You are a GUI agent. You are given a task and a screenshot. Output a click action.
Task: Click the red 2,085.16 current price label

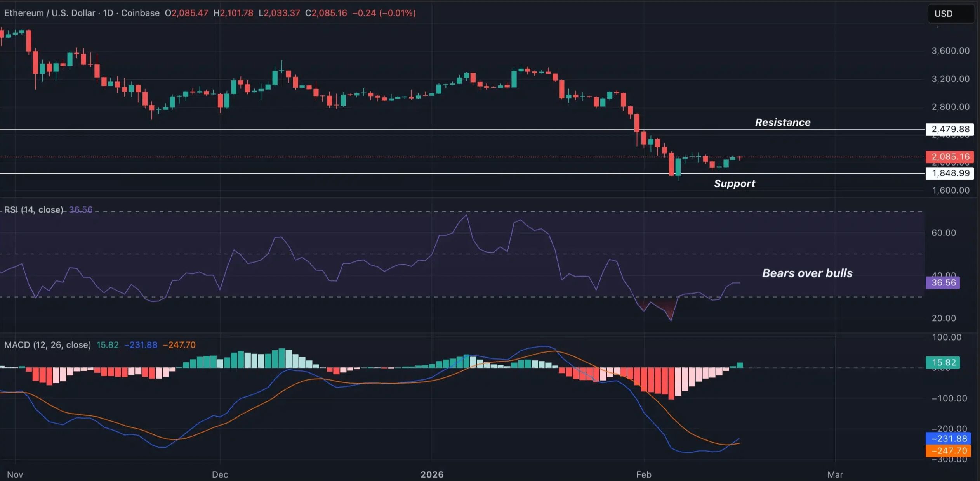coord(950,157)
